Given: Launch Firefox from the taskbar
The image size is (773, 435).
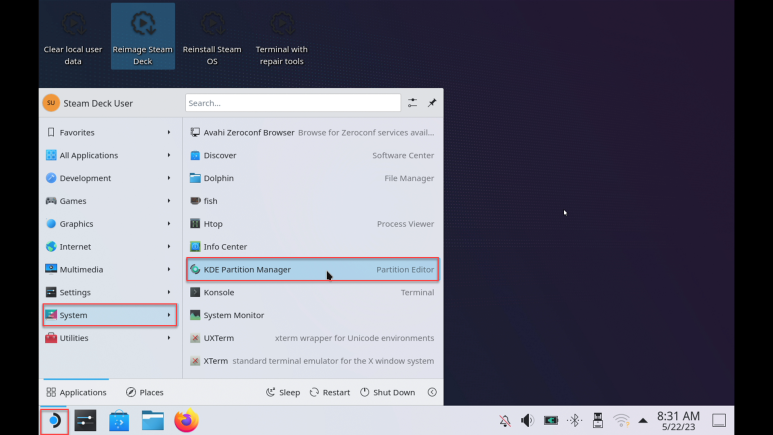Looking at the screenshot, I should coord(186,421).
